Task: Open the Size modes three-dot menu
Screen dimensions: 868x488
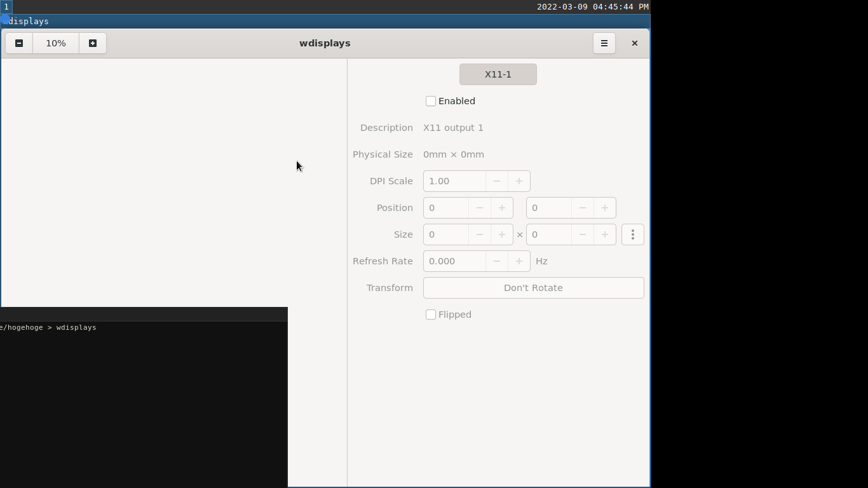Action: [633, 234]
